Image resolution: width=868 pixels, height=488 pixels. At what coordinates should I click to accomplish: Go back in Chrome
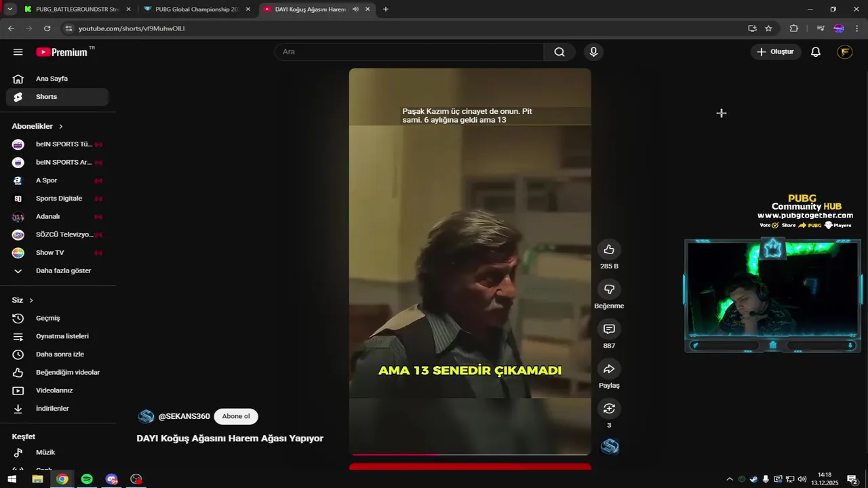[11, 28]
